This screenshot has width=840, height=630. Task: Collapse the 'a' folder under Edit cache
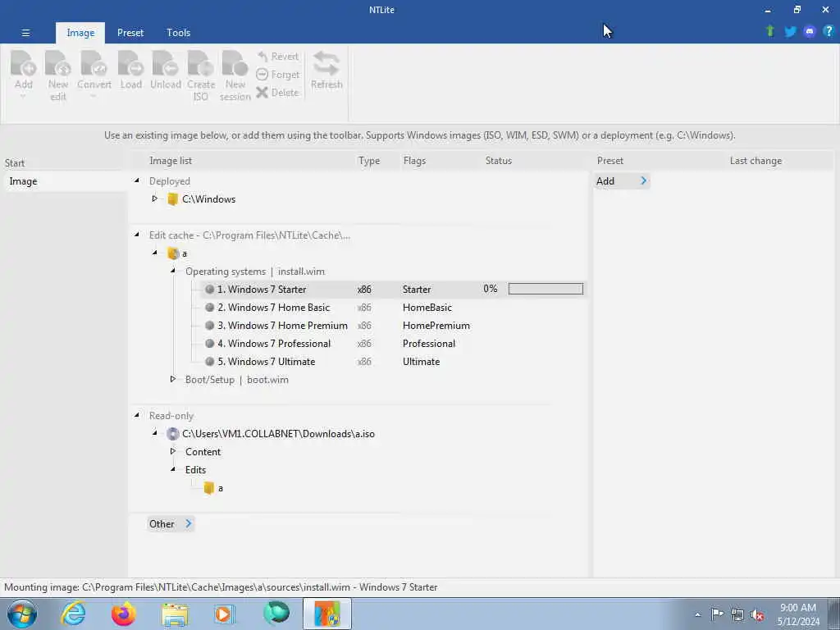coord(155,253)
